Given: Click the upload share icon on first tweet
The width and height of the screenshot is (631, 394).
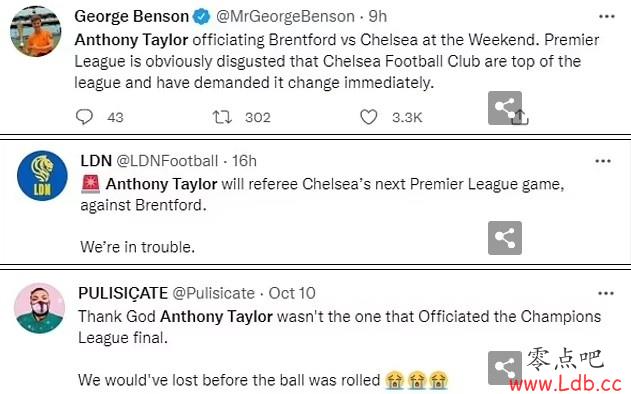Looking at the screenshot, I should point(521,117).
